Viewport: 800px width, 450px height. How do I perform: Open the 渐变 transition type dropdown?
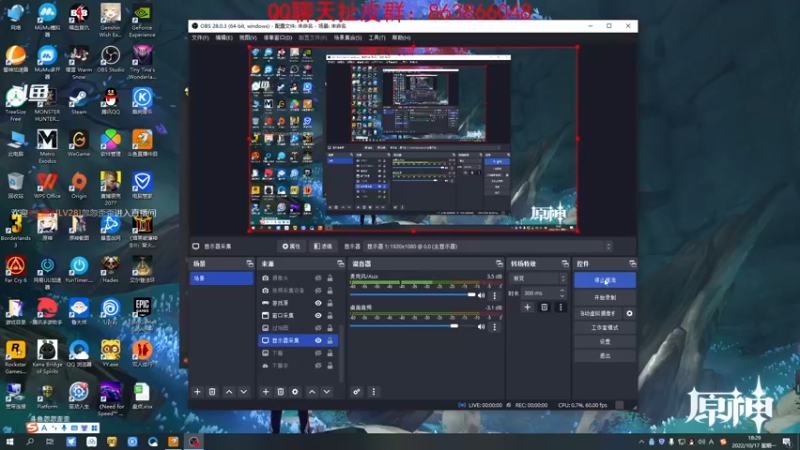(x=538, y=279)
